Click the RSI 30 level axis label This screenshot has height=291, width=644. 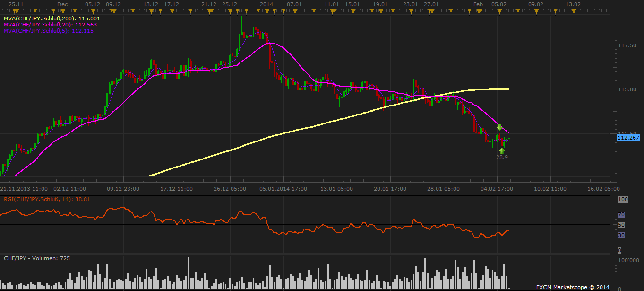tap(621, 235)
